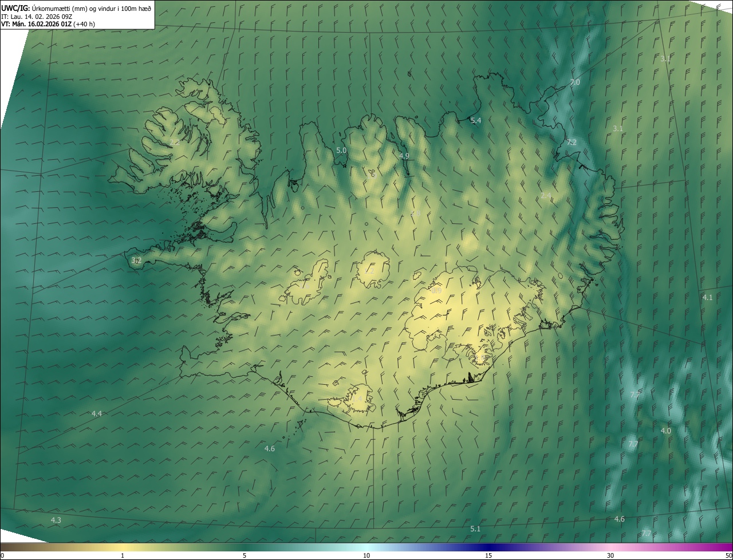The image size is (733, 560).
Task: Select the 4.3 value label near bottom left
Action: pyautogui.click(x=56, y=520)
